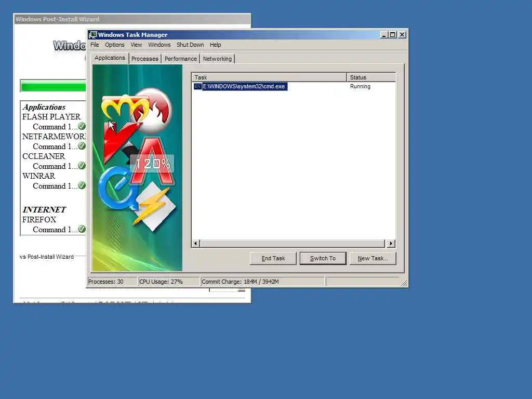Click FIREFOX in the wizard list
532x399 pixels.
tap(39, 220)
